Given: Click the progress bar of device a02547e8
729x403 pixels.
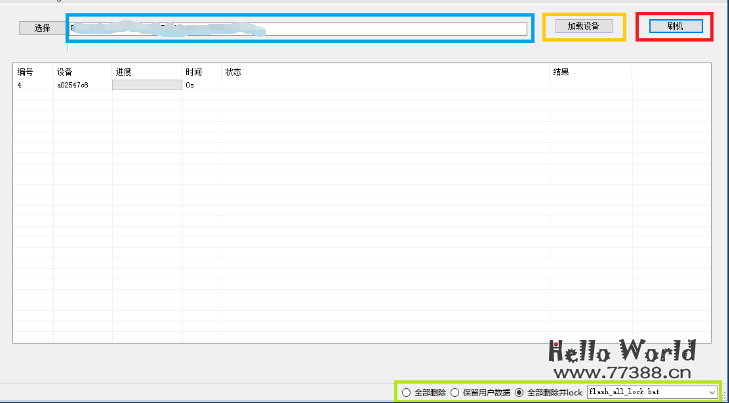Looking at the screenshot, I should tap(146, 86).
